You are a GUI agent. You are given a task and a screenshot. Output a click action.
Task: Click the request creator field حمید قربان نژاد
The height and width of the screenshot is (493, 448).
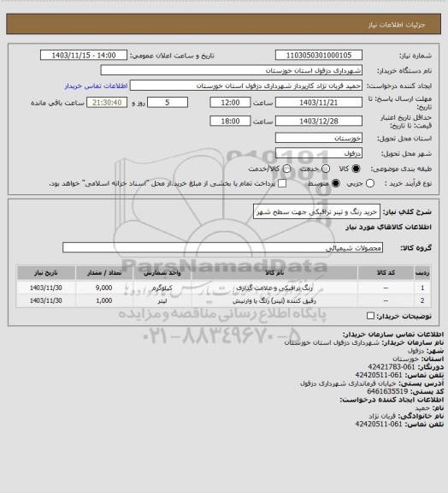246,86
